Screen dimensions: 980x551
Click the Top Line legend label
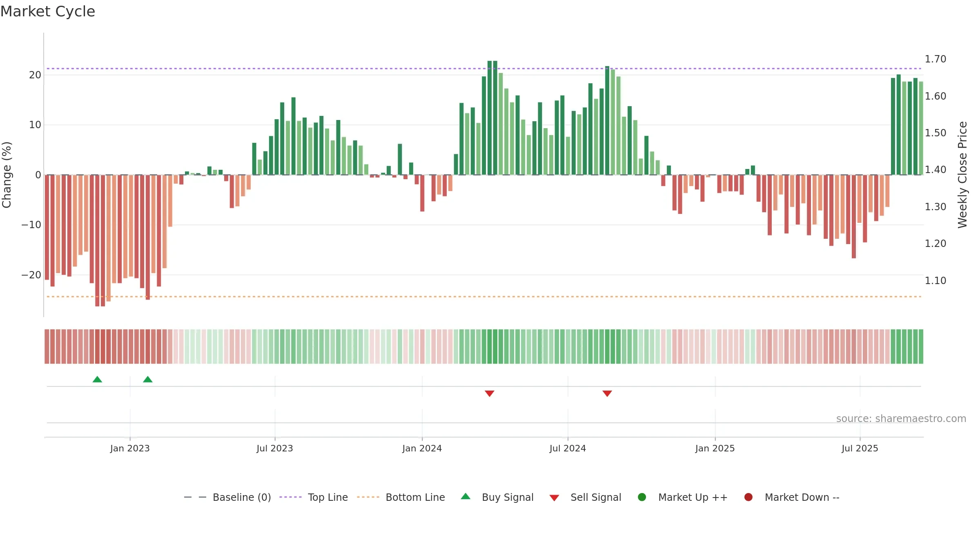tap(328, 498)
